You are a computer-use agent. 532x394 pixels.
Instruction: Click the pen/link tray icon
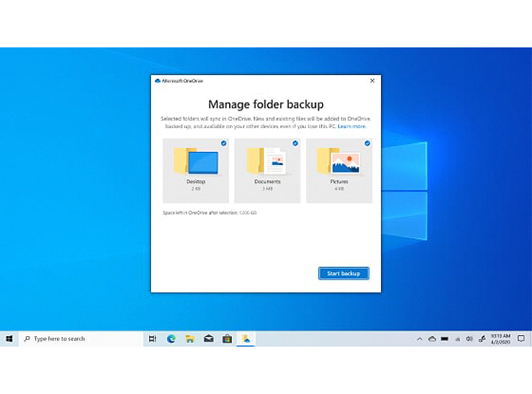click(482, 339)
